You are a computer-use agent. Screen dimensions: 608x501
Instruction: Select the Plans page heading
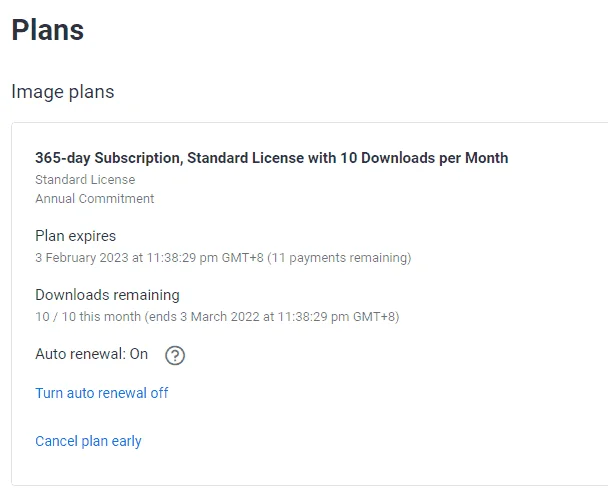pyautogui.click(x=48, y=30)
